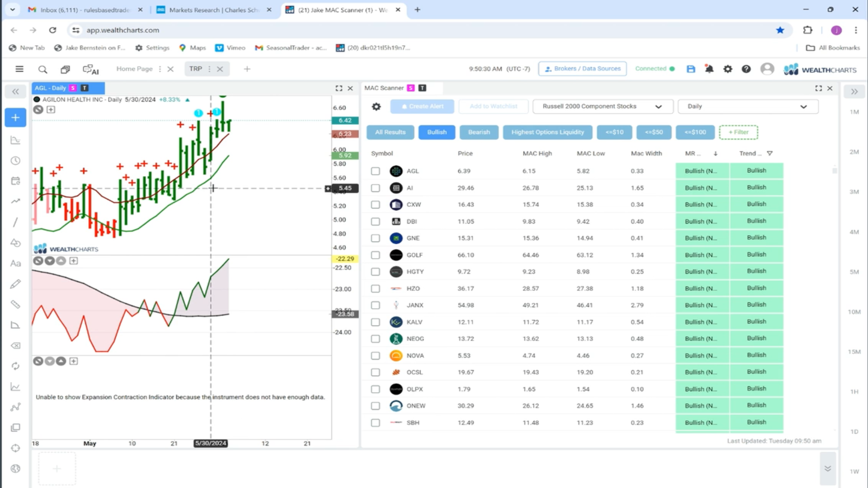Open WealthCharts settings gear in header
The width and height of the screenshot is (868, 488).
(727, 69)
